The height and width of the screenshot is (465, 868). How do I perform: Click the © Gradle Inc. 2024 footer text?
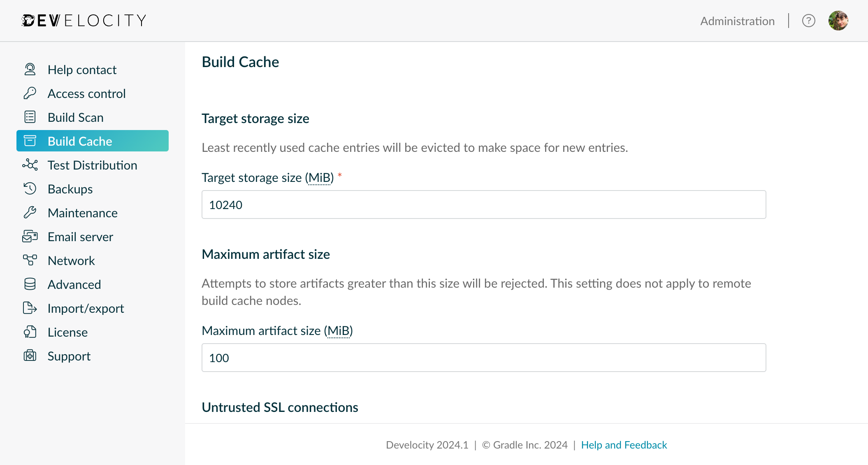[x=525, y=445]
